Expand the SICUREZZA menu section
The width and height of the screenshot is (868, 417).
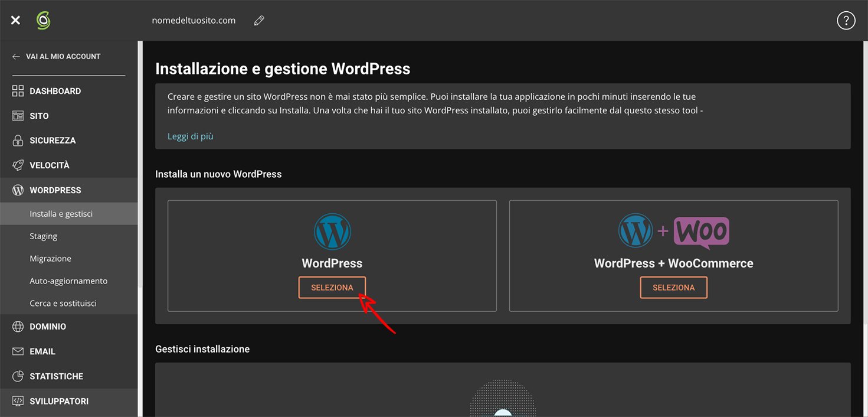(x=68, y=141)
